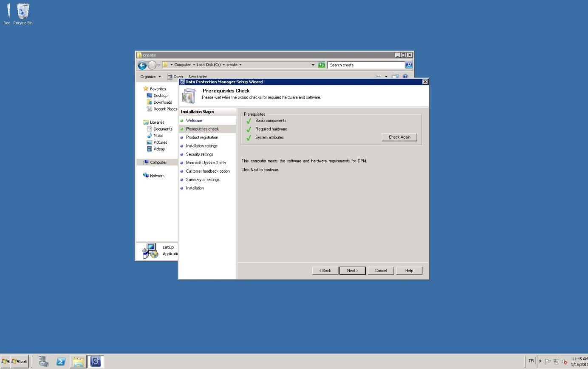Select Customer feedback option stage

coord(208,171)
